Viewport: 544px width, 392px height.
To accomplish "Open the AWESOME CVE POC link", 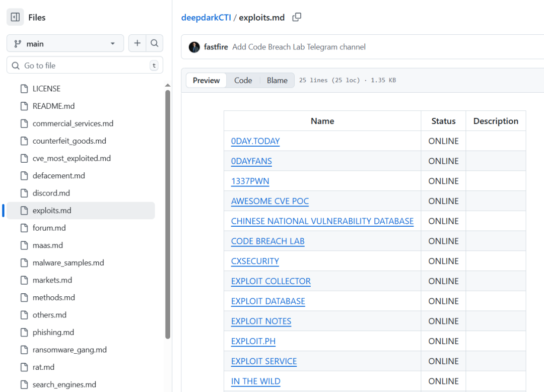I will [x=270, y=201].
